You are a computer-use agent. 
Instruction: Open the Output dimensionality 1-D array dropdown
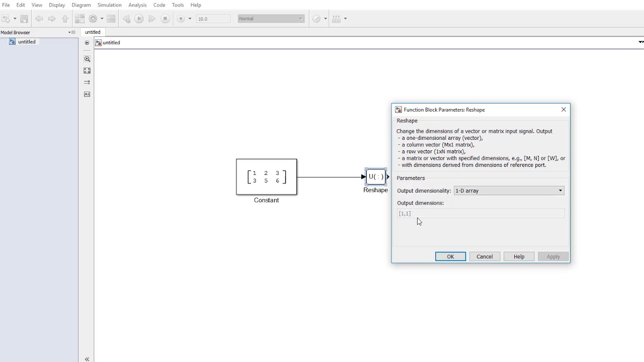click(x=509, y=191)
